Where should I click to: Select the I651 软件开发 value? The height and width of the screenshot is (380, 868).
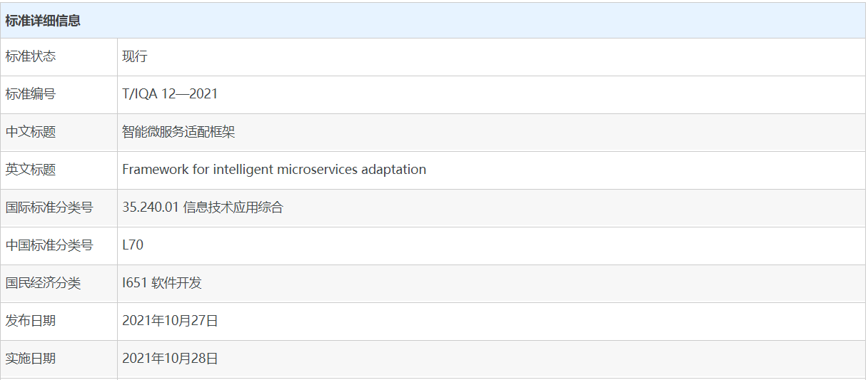tap(162, 283)
